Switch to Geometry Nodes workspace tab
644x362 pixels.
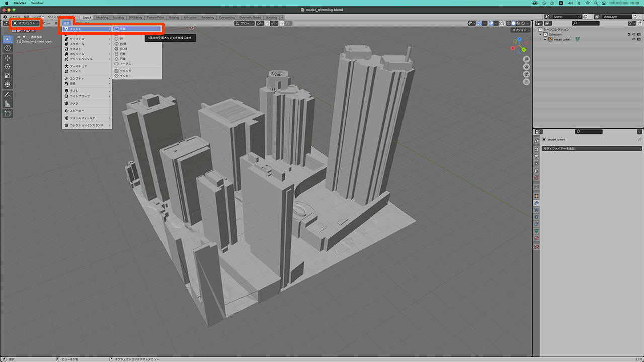251,17
